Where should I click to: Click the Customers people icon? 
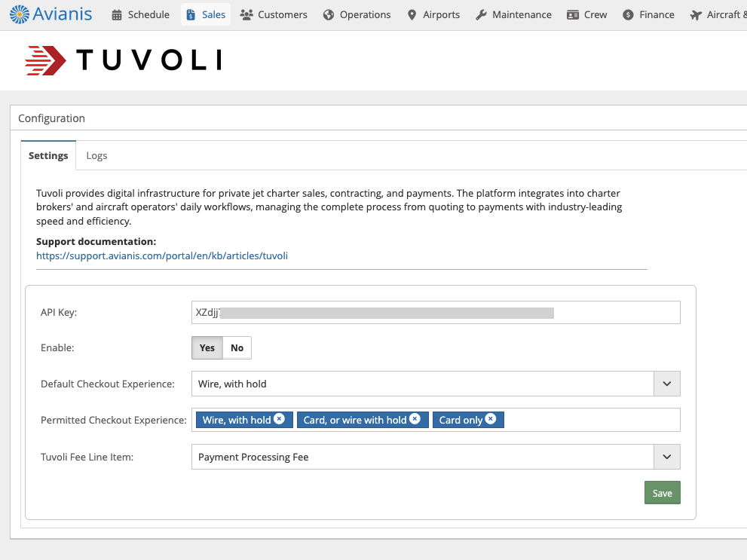pos(246,15)
